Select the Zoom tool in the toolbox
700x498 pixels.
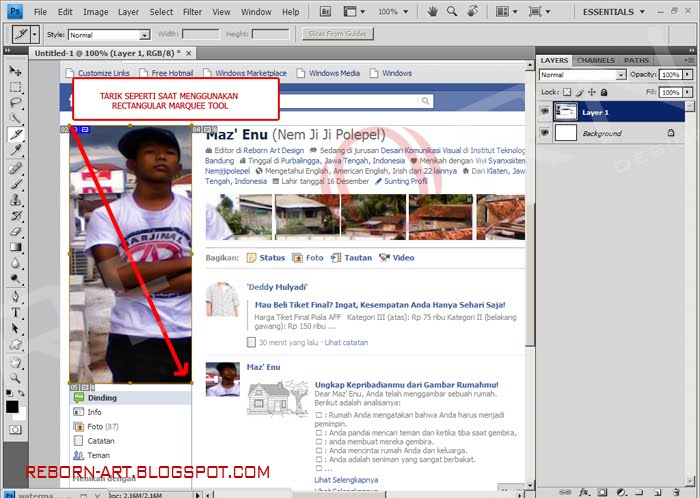pos(15,378)
